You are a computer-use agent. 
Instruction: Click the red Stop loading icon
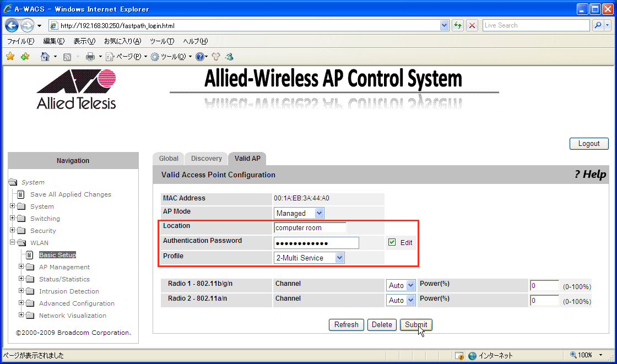(472, 25)
